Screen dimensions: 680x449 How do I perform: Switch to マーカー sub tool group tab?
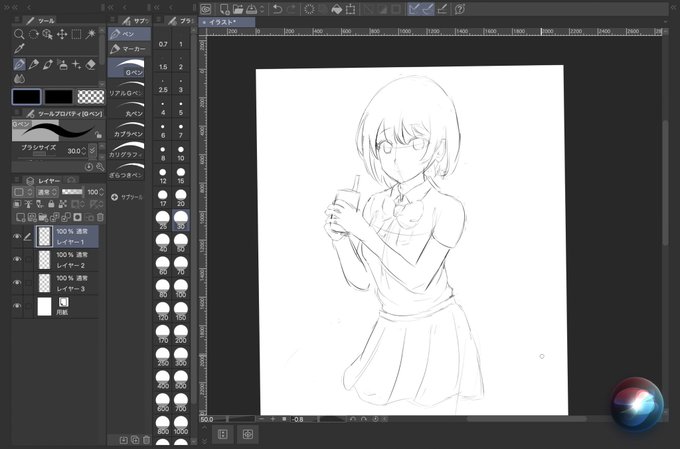coord(129,49)
